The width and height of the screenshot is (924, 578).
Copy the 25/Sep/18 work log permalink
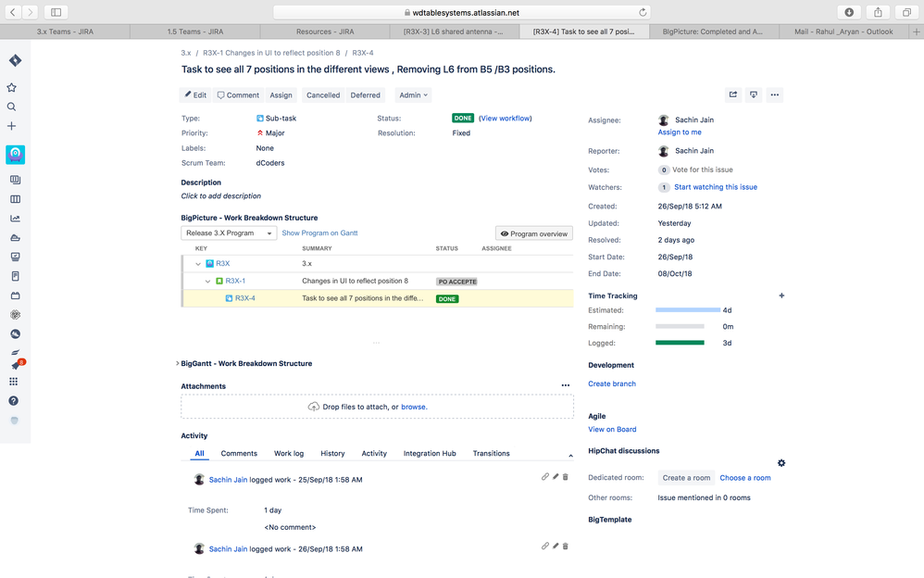545,476
